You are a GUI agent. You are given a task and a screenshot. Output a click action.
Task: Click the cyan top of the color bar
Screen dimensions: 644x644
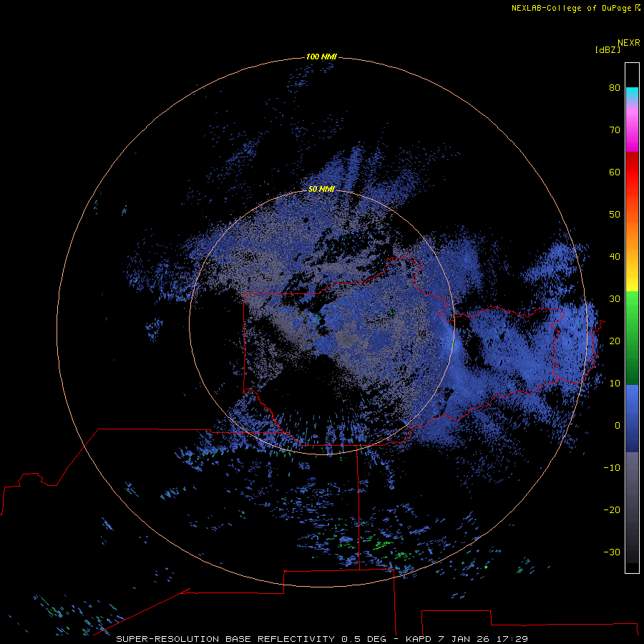tap(632, 93)
